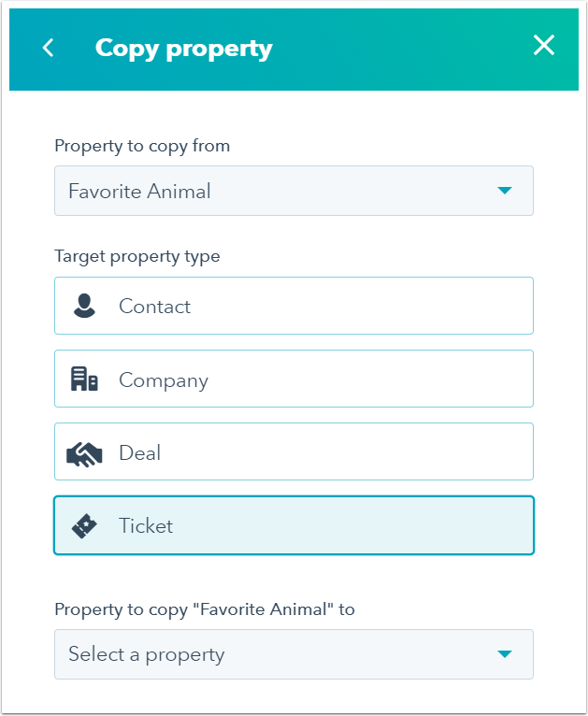Click the Favorite Animal selected value text
Screen dimensions: 588x716
tap(139, 192)
